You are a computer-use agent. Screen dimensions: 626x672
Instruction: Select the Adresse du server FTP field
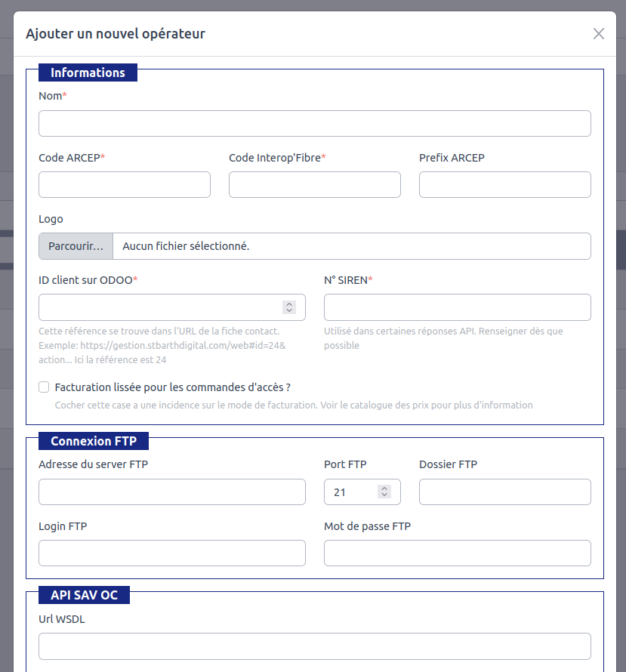(171, 492)
